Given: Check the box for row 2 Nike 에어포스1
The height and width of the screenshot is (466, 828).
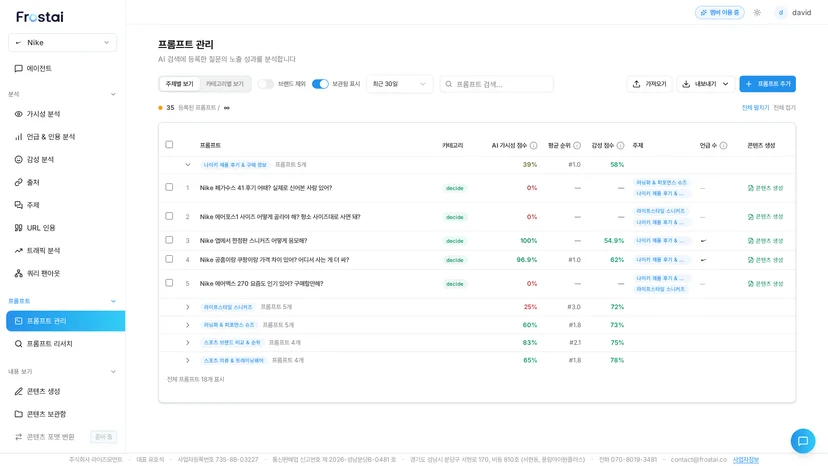Looking at the screenshot, I should 169,216.
